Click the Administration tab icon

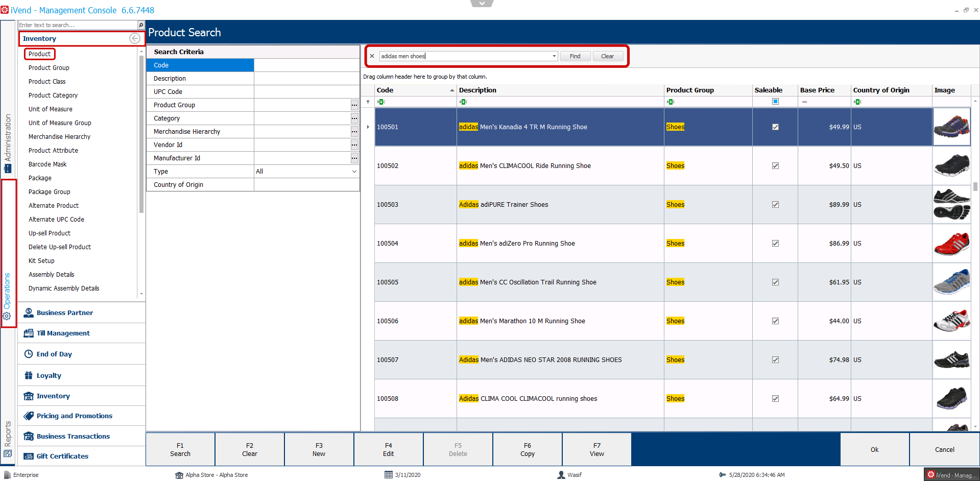point(8,168)
